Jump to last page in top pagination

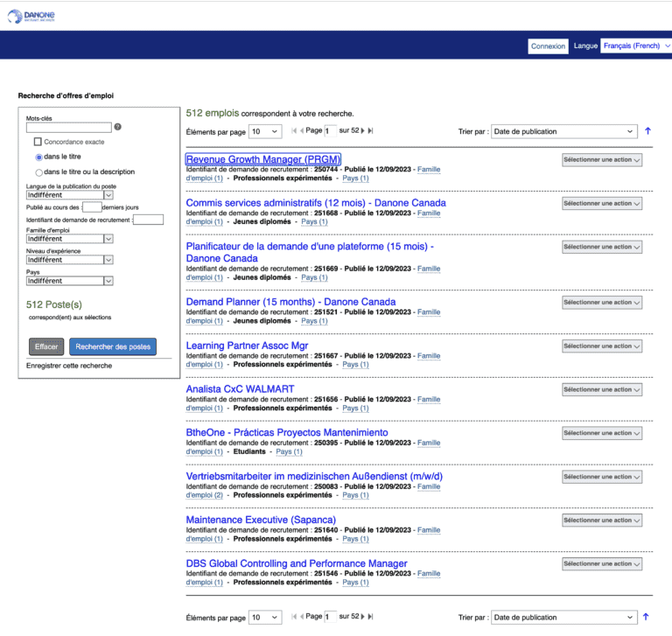(x=370, y=131)
